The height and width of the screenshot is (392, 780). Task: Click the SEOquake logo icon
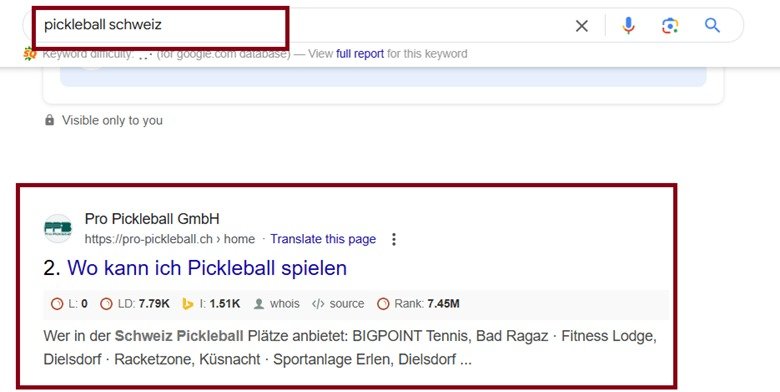pyautogui.click(x=29, y=54)
